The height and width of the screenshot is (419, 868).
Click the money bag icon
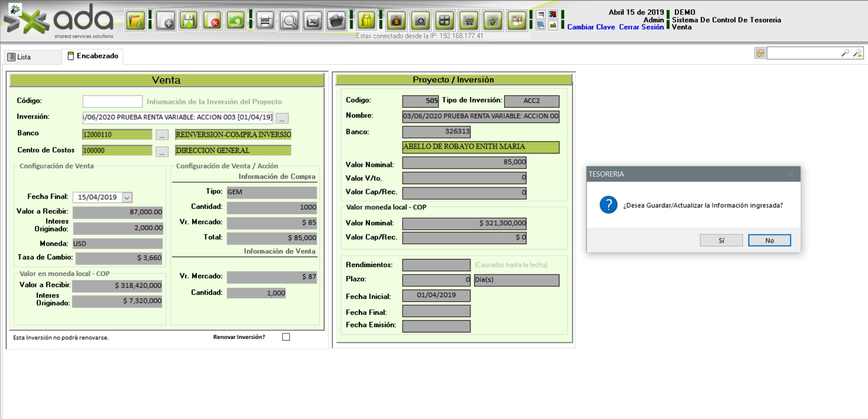(x=396, y=21)
